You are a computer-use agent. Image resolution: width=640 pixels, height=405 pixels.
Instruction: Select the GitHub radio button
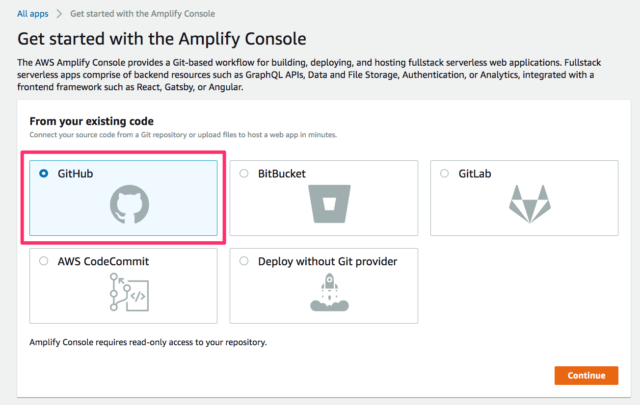[44, 174]
